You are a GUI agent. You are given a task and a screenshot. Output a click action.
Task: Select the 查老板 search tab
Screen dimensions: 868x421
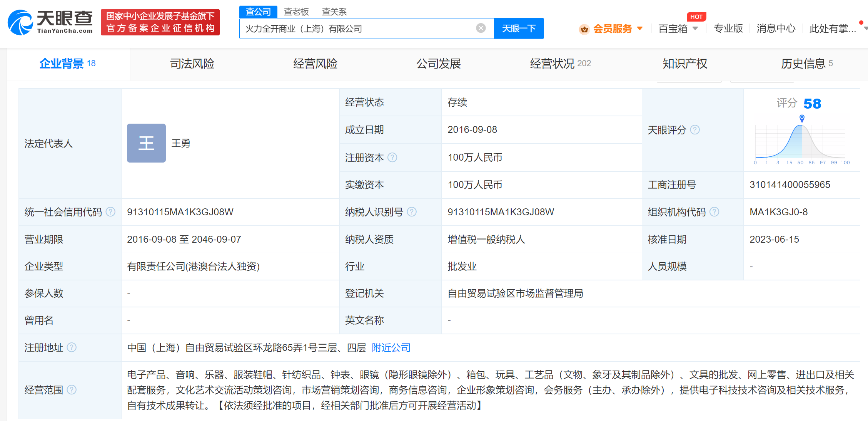[x=296, y=12]
